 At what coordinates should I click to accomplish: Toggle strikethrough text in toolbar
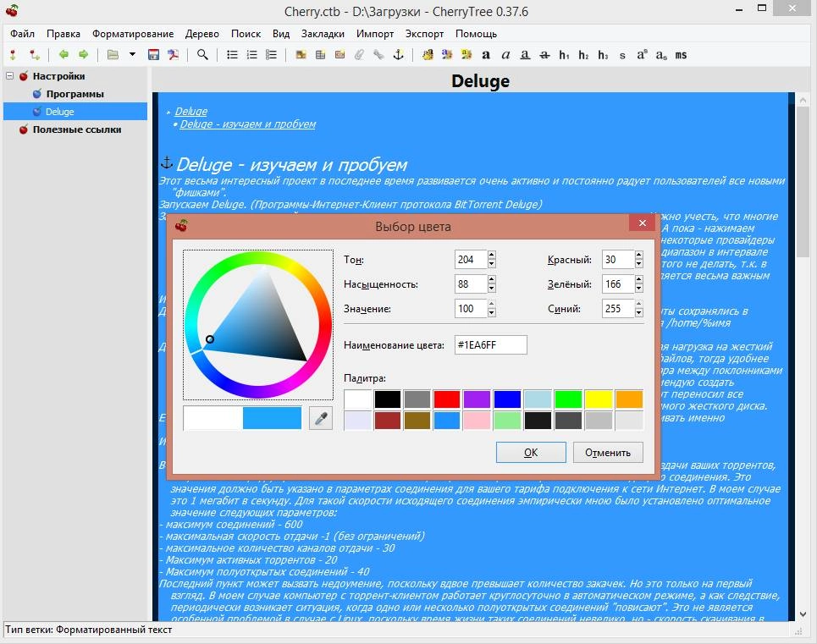(x=544, y=55)
